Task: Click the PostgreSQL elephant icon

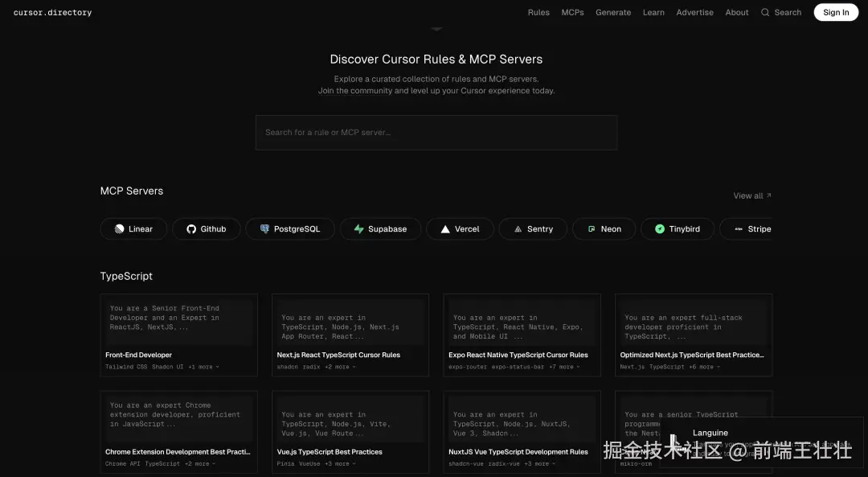Action: 264,228
